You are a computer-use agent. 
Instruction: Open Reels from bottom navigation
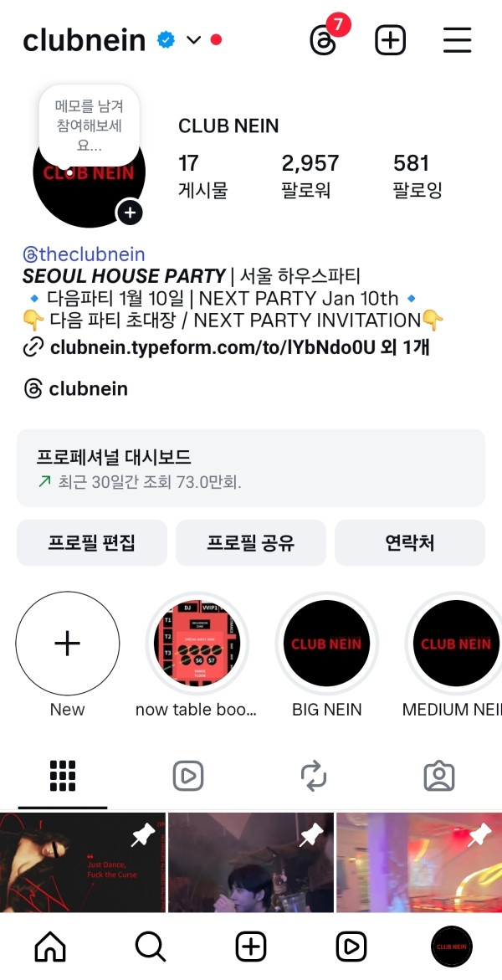click(x=351, y=947)
